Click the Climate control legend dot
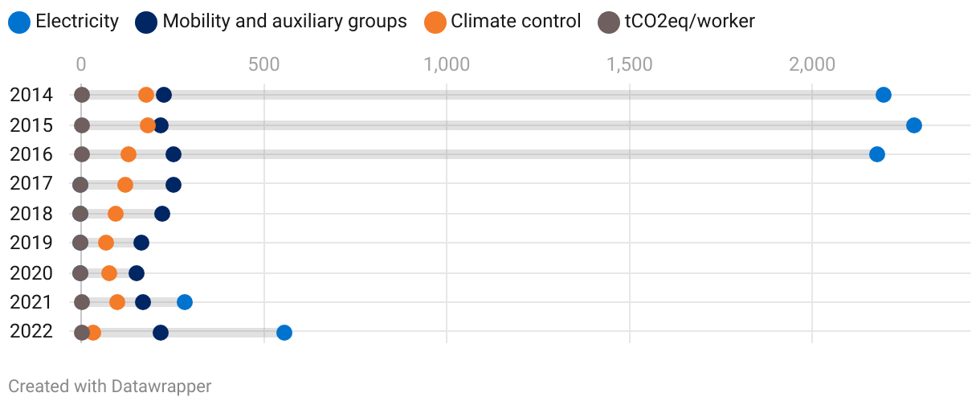 click(436, 22)
